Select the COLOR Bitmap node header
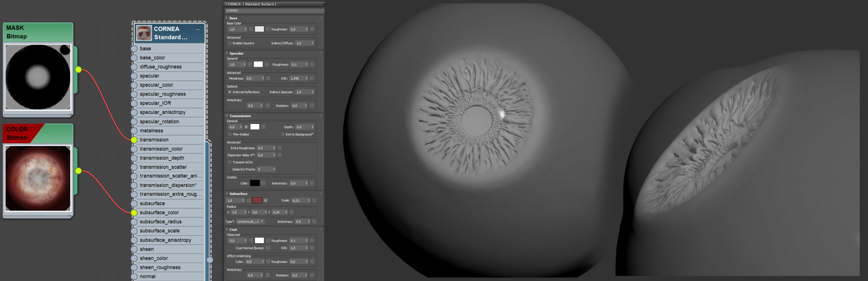 [x=38, y=133]
